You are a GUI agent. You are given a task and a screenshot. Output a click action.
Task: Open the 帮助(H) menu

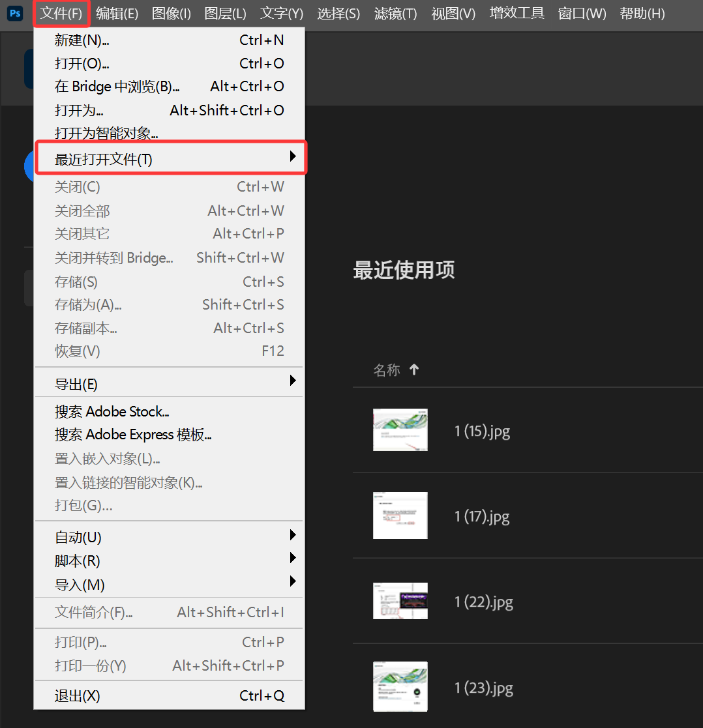click(x=642, y=14)
